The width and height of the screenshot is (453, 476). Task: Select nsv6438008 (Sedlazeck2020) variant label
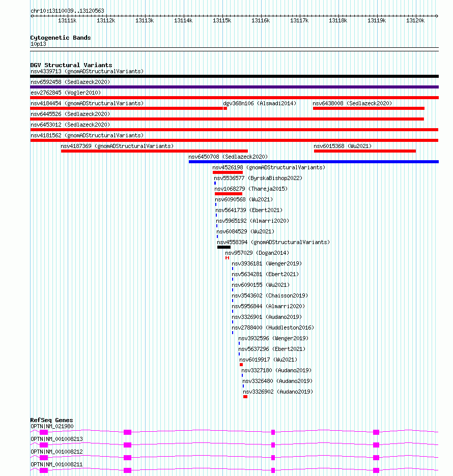click(352, 103)
